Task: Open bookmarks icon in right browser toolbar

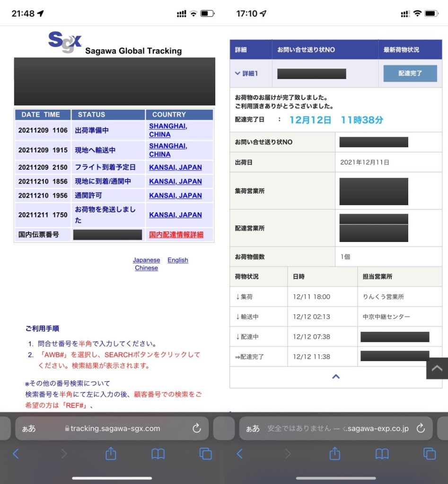Action: coord(382,454)
